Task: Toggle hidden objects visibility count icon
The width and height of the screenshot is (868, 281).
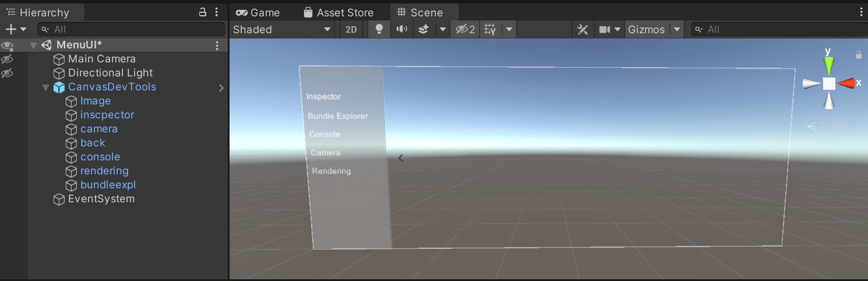Action: (465, 29)
